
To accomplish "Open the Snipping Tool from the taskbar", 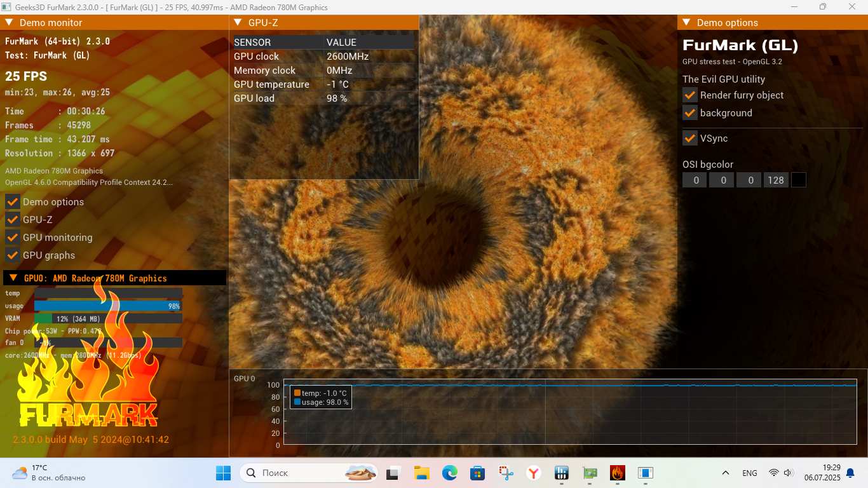I will tap(506, 473).
